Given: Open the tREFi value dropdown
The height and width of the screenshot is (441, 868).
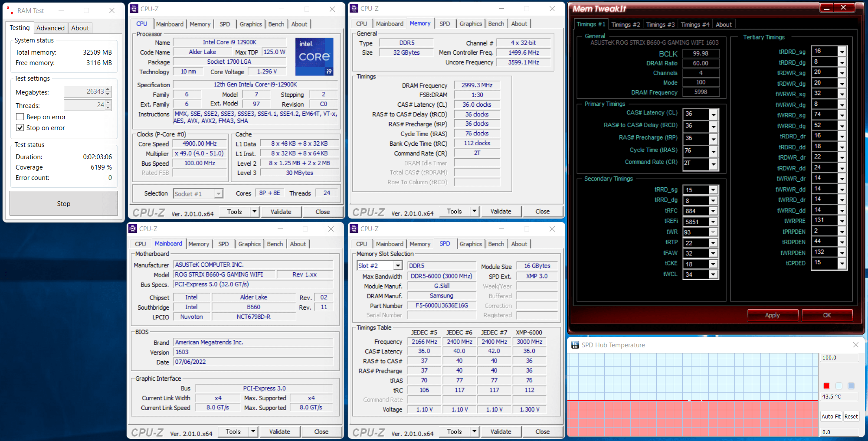Looking at the screenshot, I should [x=713, y=222].
